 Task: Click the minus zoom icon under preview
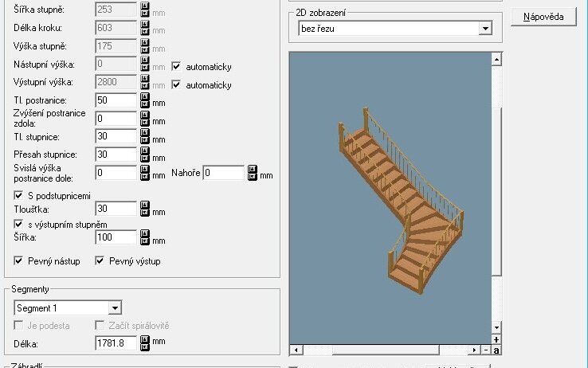(x=485, y=350)
